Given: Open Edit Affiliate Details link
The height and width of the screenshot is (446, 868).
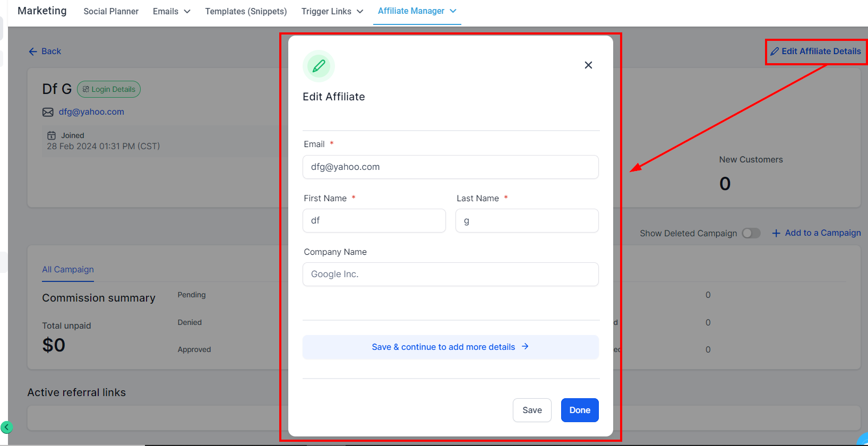Looking at the screenshot, I should [816, 52].
